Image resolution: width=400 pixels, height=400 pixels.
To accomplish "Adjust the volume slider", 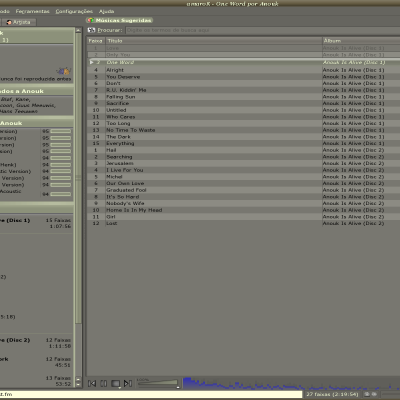I will point(158,383).
